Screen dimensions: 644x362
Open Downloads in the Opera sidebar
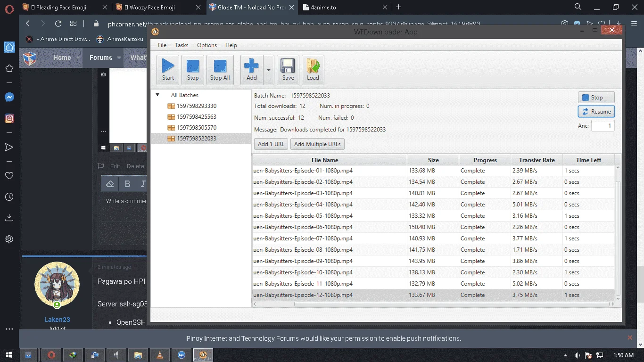(x=9, y=218)
